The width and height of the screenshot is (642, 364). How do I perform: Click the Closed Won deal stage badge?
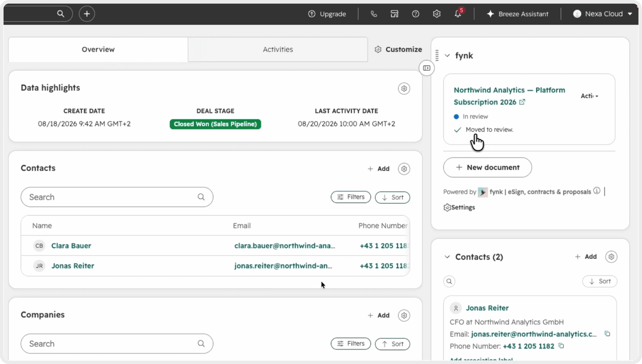215,124
